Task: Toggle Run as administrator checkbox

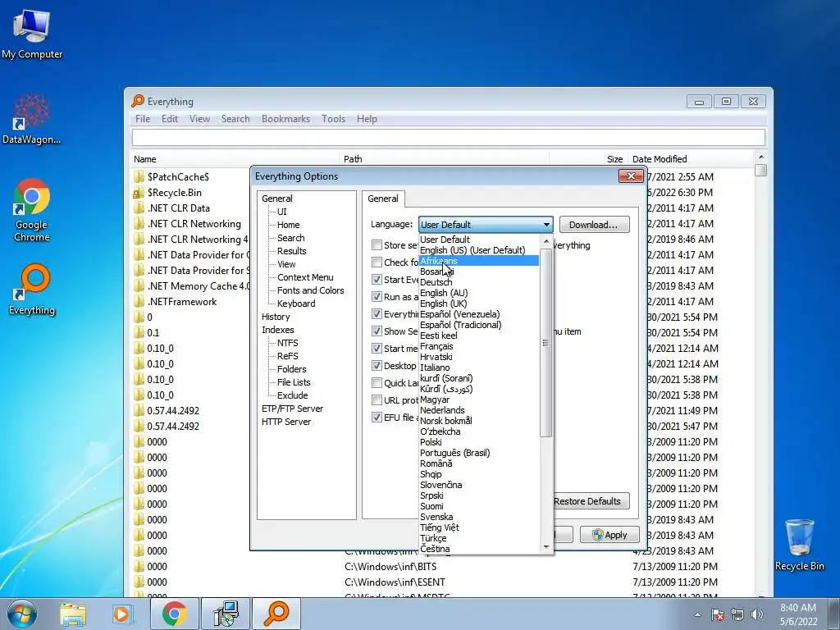Action: click(377, 296)
